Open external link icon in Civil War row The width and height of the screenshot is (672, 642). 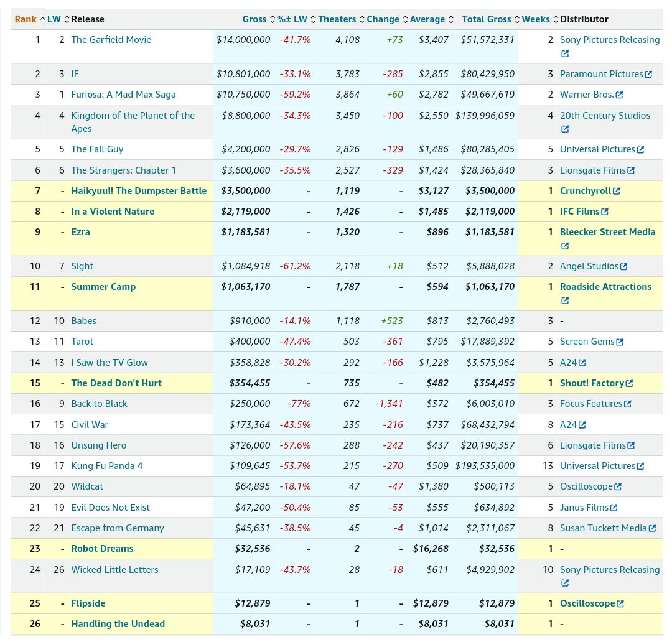tap(582, 425)
